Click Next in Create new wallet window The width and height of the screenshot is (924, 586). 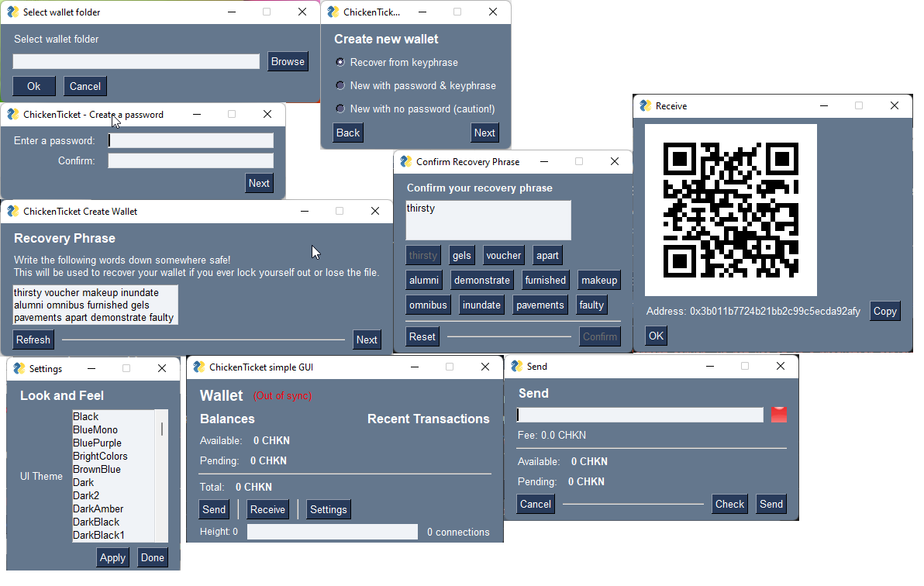[x=484, y=133]
